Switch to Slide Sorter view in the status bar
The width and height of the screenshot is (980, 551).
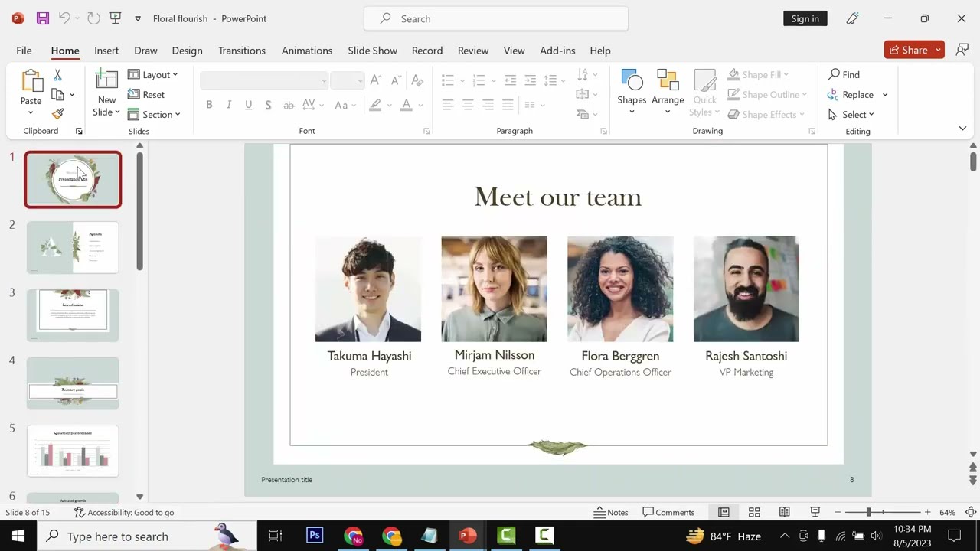point(754,512)
